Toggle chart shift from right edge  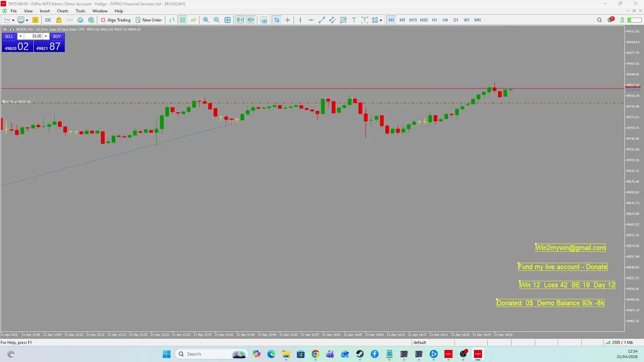[251, 20]
